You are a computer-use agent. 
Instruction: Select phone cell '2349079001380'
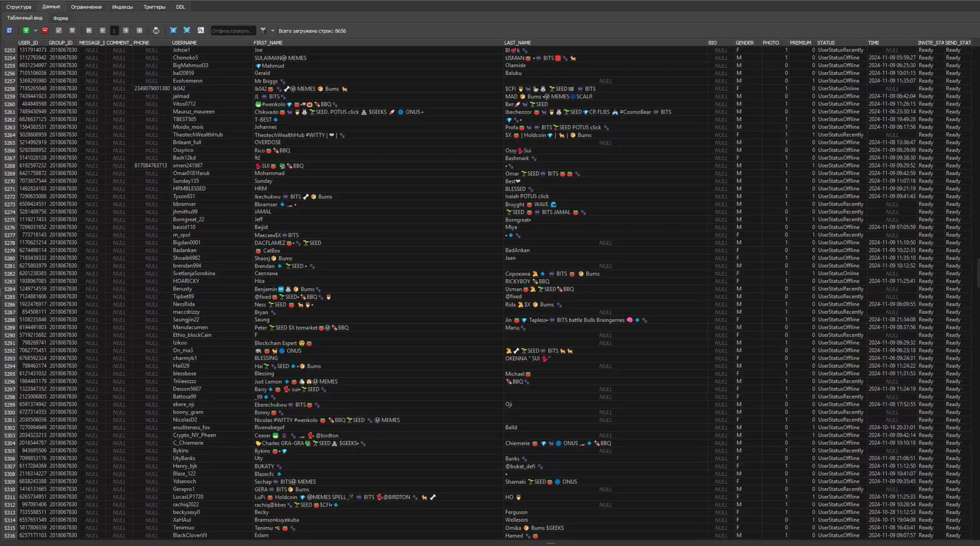pos(152,89)
